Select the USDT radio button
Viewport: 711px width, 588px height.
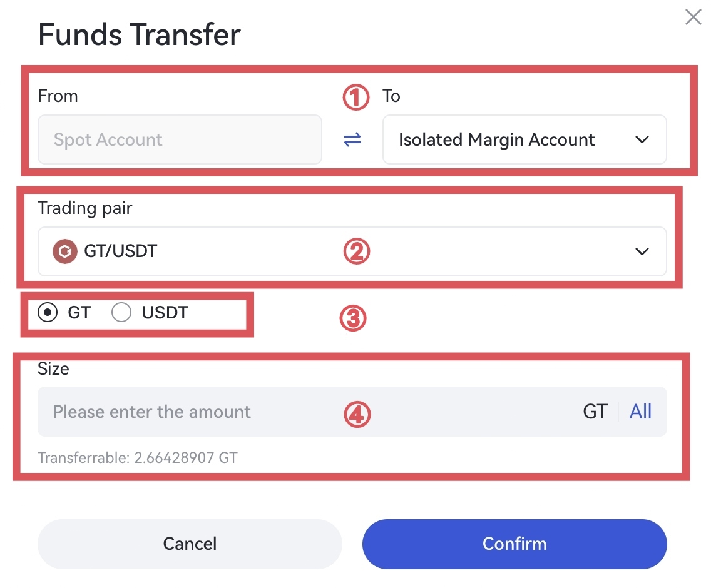click(x=121, y=312)
